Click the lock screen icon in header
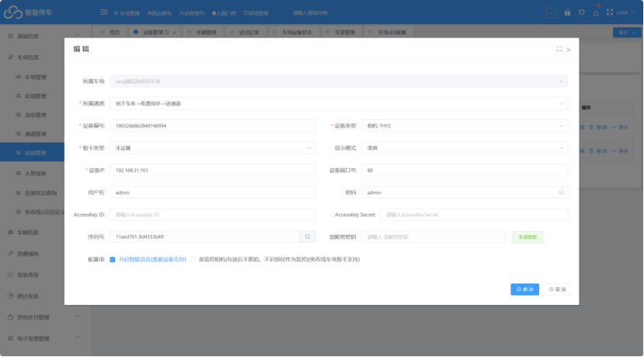The height and width of the screenshot is (357, 644). [567, 12]
